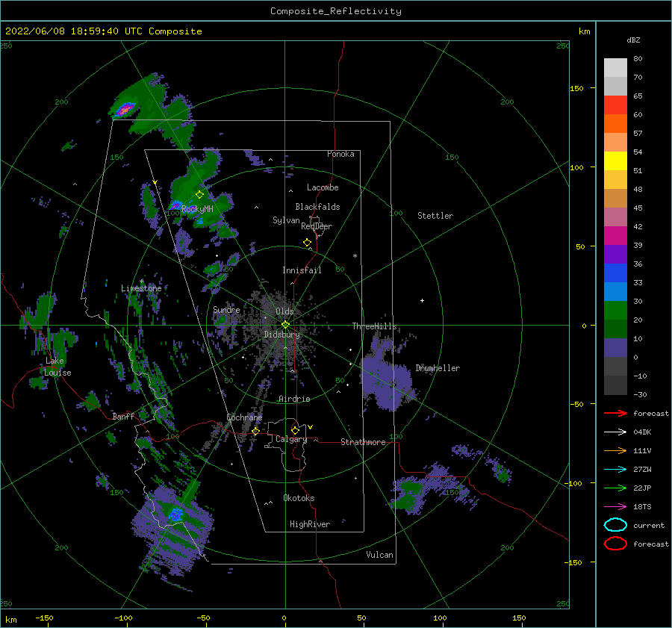Click the HighRiver town label
Screen dimensions: 672x628
tap(310, 524)
